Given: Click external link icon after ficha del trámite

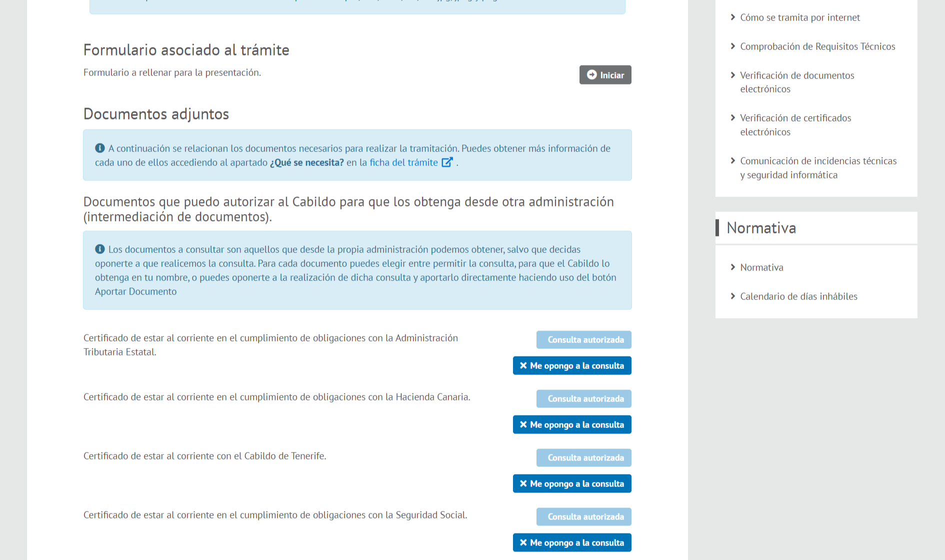Looking at the screenshot, I should coord(447,162).
